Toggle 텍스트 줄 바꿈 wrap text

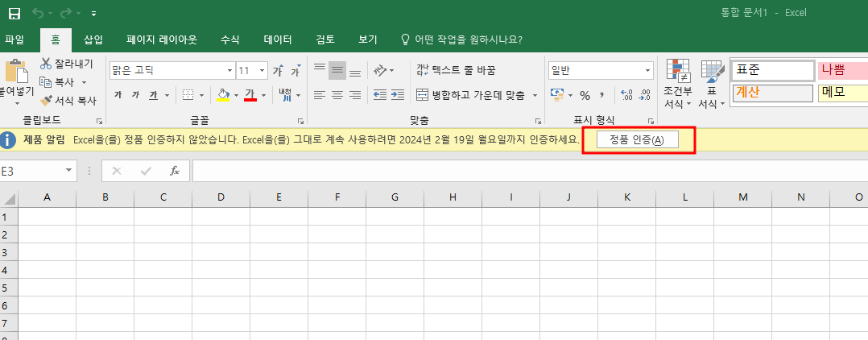click(456, 70)
